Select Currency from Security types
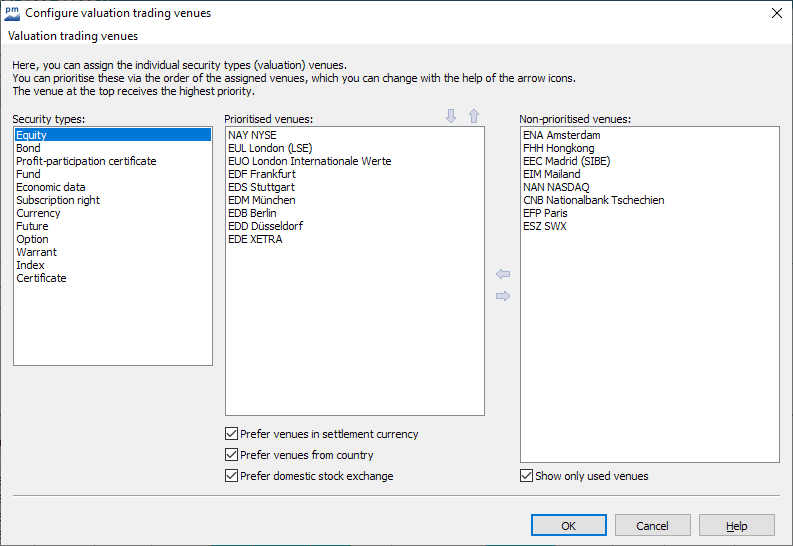Viewport: 793px width, 546px height. tap(38, 213)
